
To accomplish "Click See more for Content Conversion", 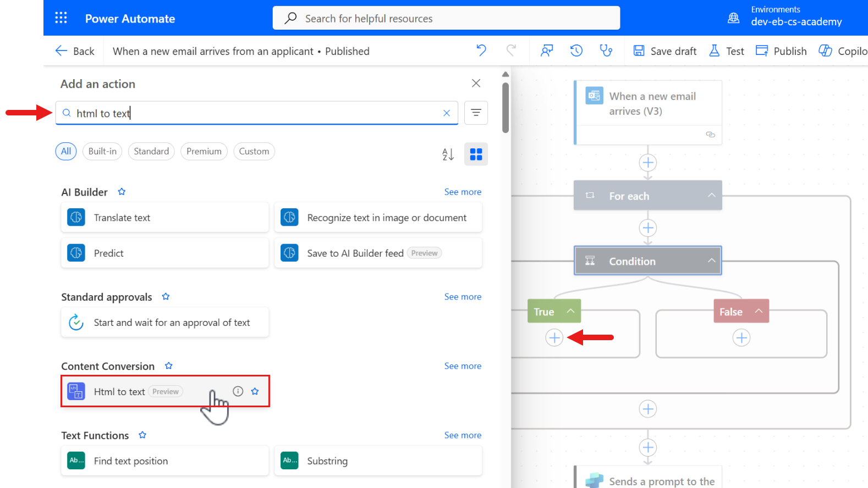I will click(463, 366).
